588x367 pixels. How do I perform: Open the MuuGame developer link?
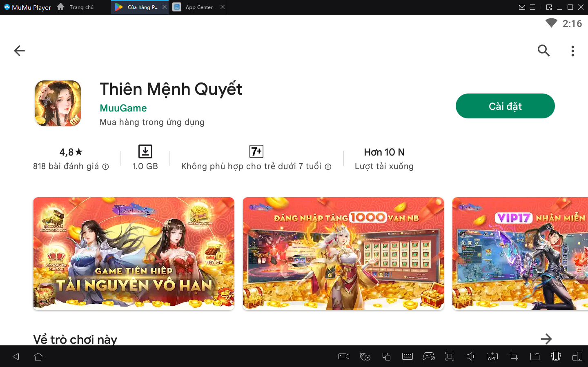click(x=123, y=108)
